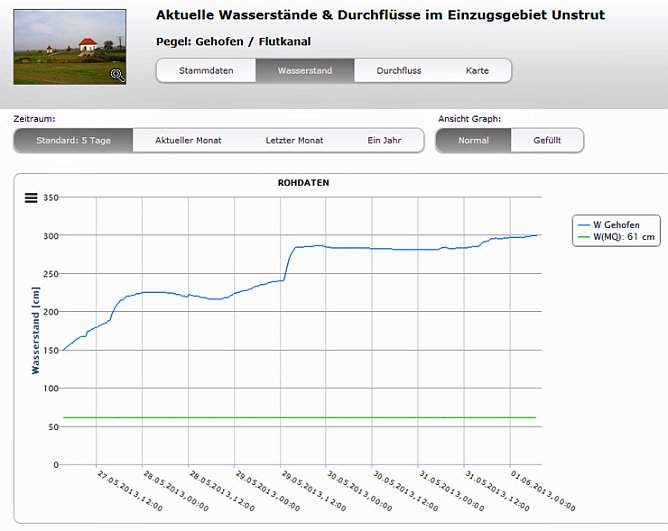This screenshot has height=531, width=668.
Task: Click the magnifier icon on station photo
Action: 117,74
